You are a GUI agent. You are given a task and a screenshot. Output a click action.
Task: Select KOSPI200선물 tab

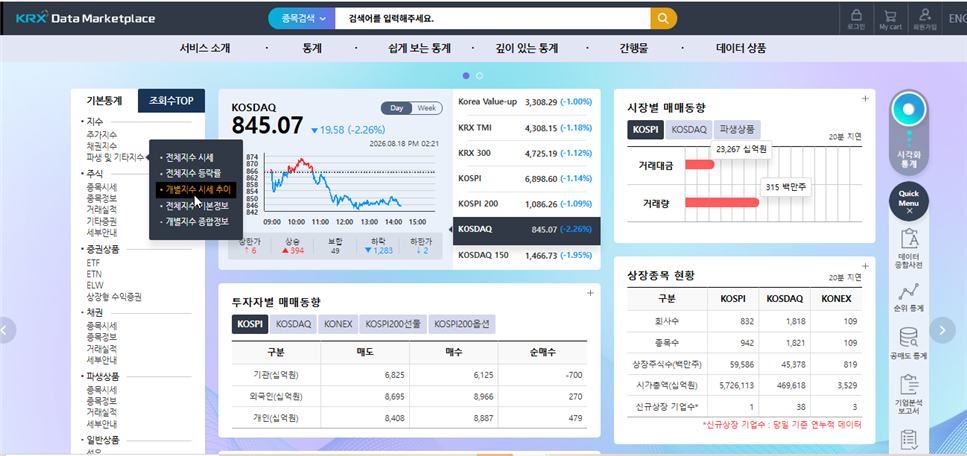[x=393, y=324]
